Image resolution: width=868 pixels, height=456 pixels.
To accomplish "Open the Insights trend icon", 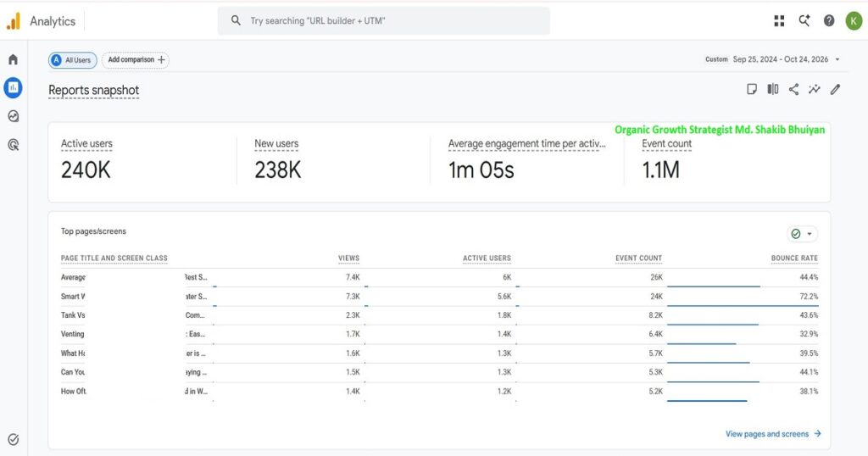I will click(x=815, y=89).
